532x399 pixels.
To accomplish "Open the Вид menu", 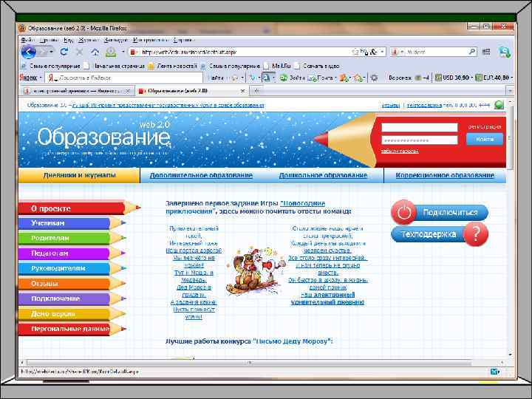I will coord(69,40).
